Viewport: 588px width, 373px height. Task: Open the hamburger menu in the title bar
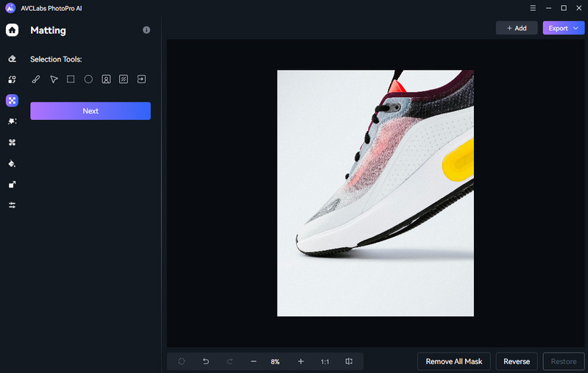pyautogui.click(x=533, y=8)
